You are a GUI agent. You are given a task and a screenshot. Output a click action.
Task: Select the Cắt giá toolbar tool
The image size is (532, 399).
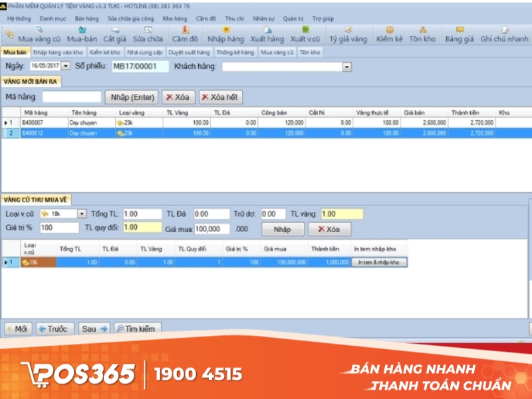pyautogui.click(x=114, y=35)
